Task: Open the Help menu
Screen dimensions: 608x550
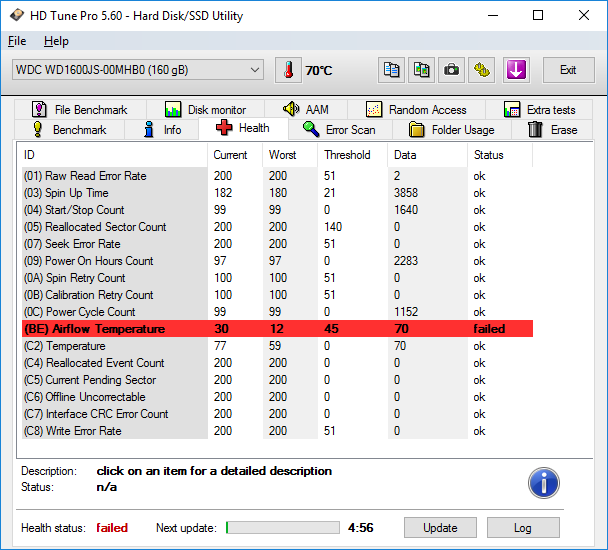Action: pyautogui.click(x=56, y=41)
